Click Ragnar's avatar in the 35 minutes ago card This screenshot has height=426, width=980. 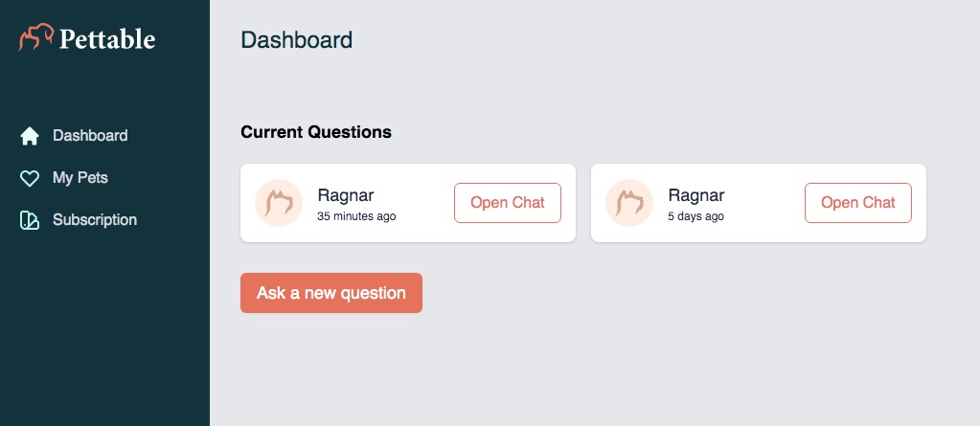[x=279, y=203]
